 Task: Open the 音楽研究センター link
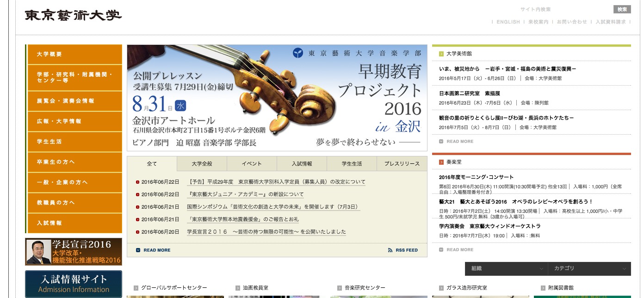tap(365, 288)
